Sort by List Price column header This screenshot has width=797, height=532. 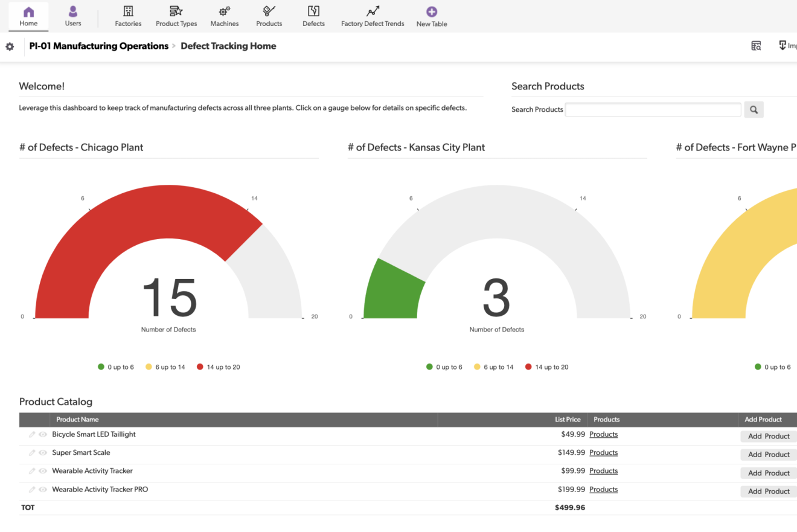pyautogui.click(x=568, y=420)
